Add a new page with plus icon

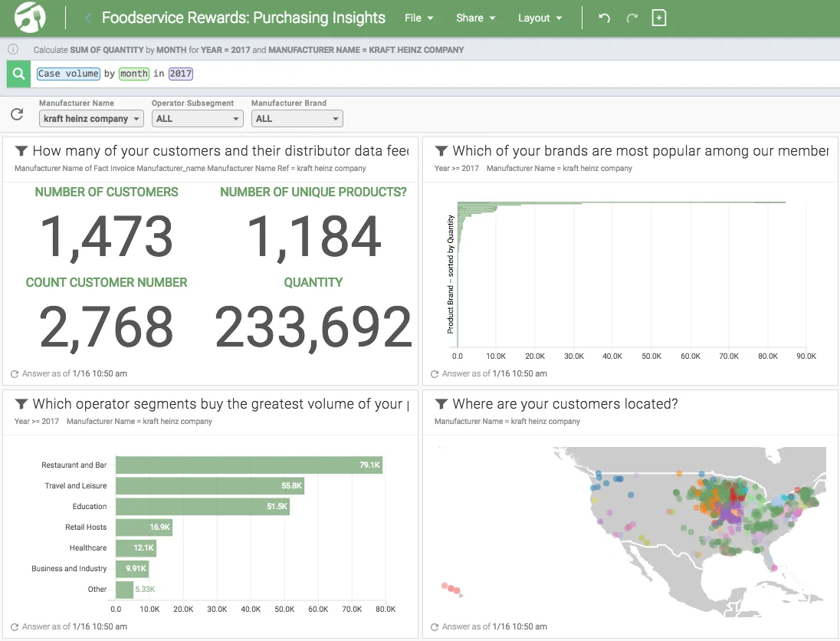pyautogui.click(x=659, y=18)
